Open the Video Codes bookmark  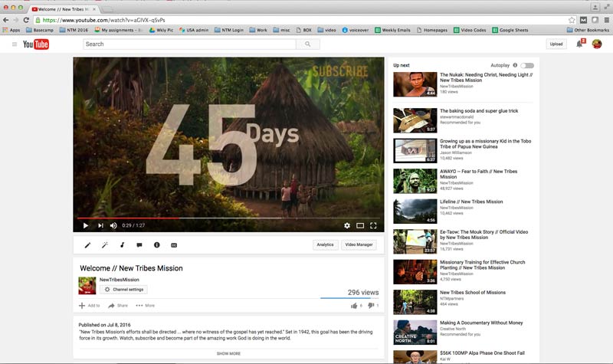coord(470,30)
